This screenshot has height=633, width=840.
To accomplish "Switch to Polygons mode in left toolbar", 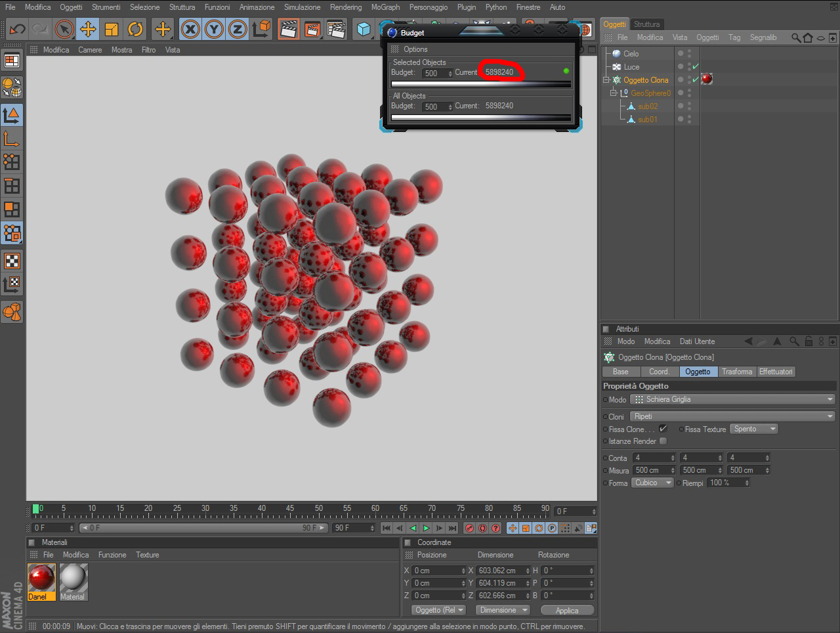I will click(12, 209).
